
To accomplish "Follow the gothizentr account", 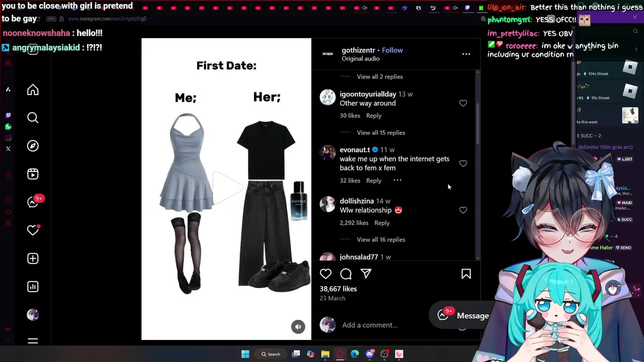I will coord(392,50).
